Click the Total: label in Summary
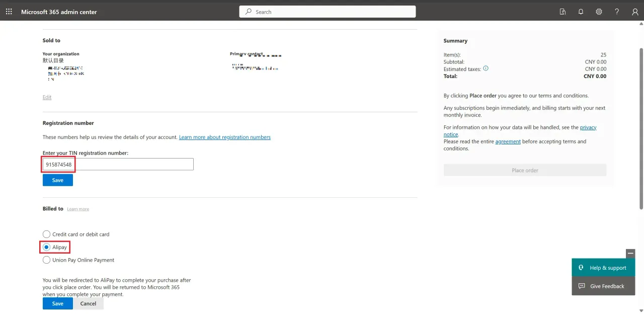Viewport: 644px width, 314px height. (450, 76)
